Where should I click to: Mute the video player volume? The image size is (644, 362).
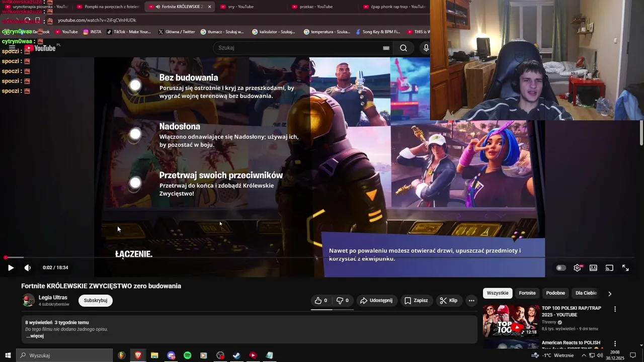(x=27, y=268)
